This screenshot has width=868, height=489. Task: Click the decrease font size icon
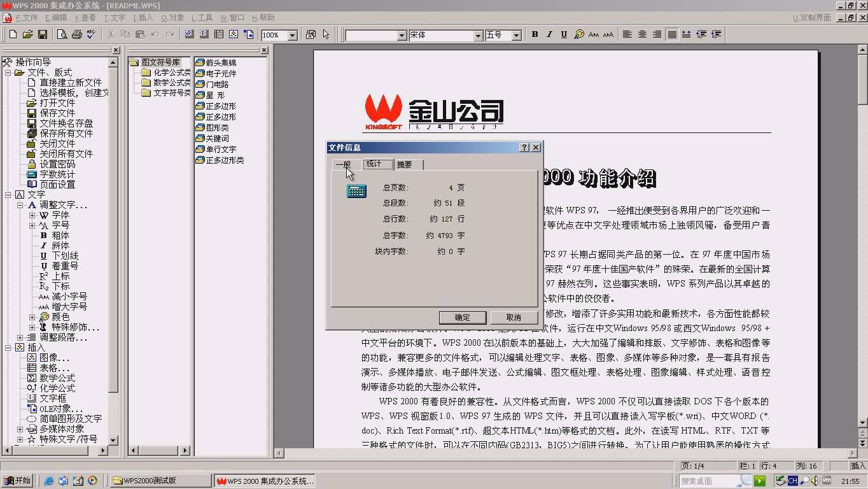pos(594,34)
